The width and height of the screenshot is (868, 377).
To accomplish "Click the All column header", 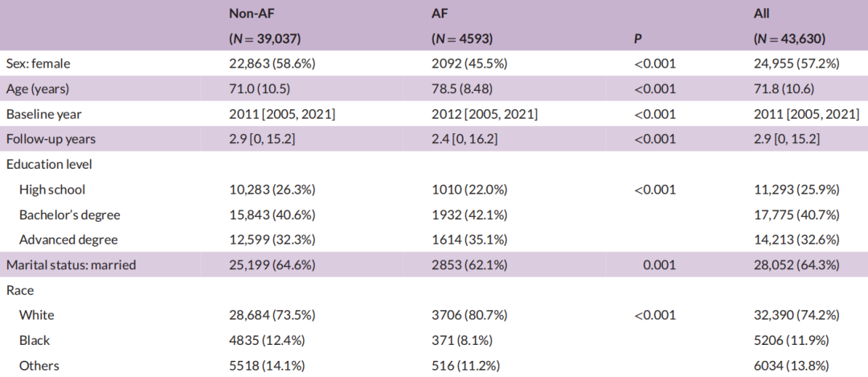I will 763,14.
